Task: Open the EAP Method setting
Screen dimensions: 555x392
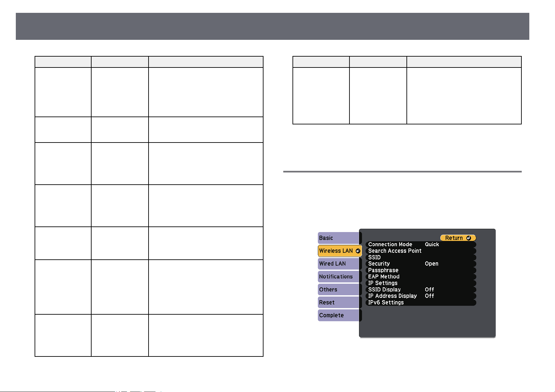Action: [x=421, y=276]
